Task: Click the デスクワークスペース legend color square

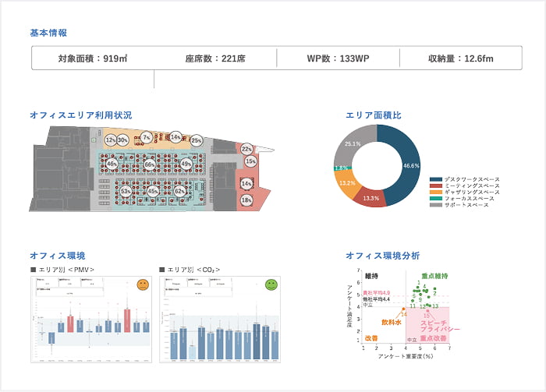Action: click(434, 179)
